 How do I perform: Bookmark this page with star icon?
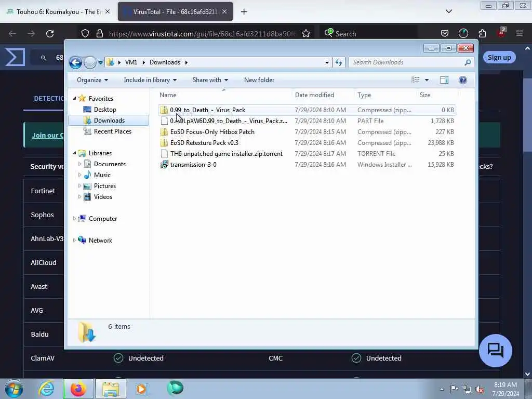coord(305,34)
